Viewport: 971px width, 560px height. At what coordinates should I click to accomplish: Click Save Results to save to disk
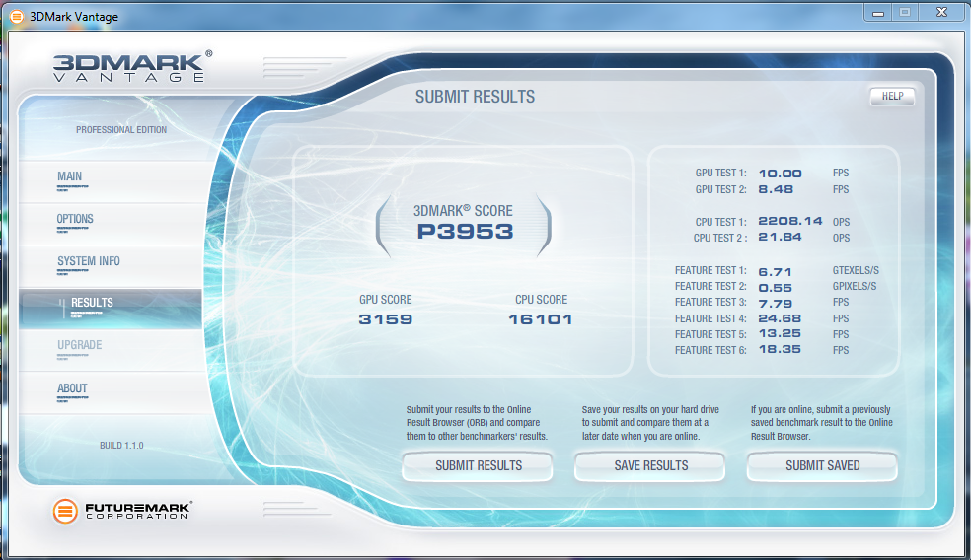pyautogui.click(x=650, y=466)
